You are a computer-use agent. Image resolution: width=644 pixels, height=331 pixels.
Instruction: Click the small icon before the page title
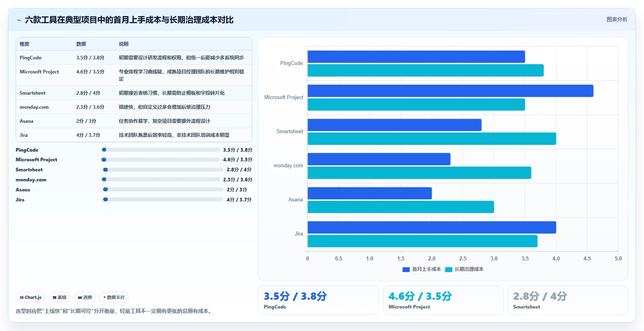coord(19,20)
